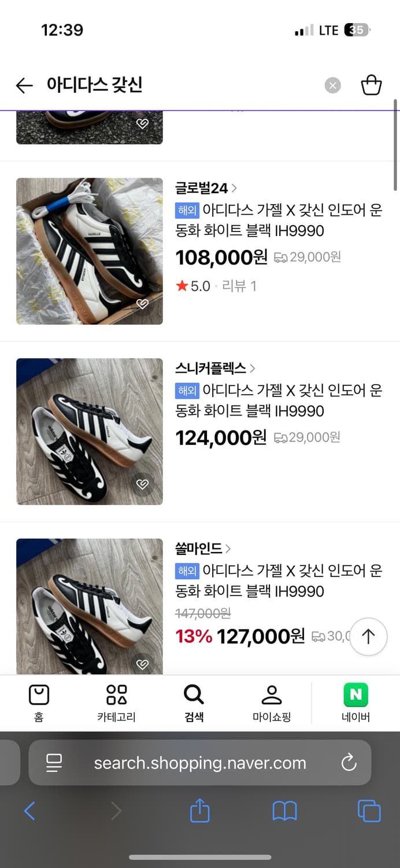Tap the 검색 search icon in bottom bar

point(194,702)
